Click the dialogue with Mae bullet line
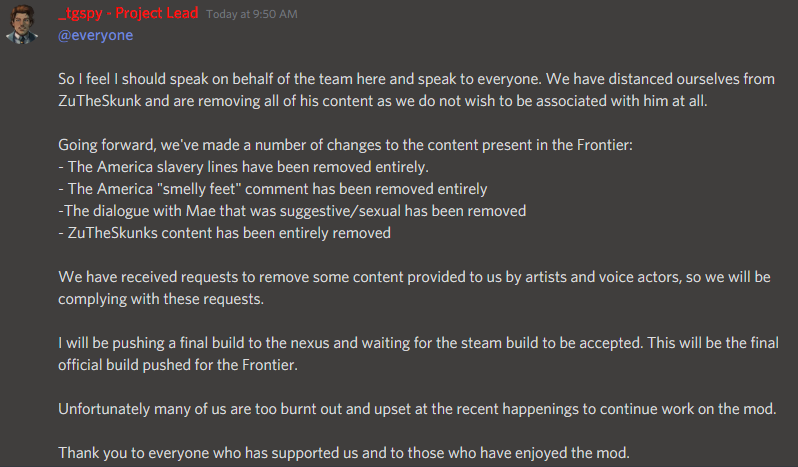The image size is (798, 467). click(x=292, y=211)
